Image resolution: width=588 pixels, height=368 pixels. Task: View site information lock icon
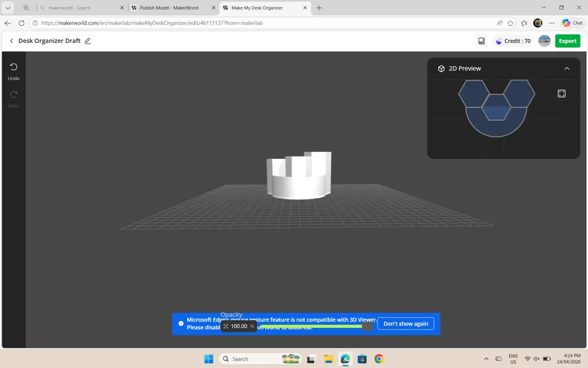tap(35, 23)
